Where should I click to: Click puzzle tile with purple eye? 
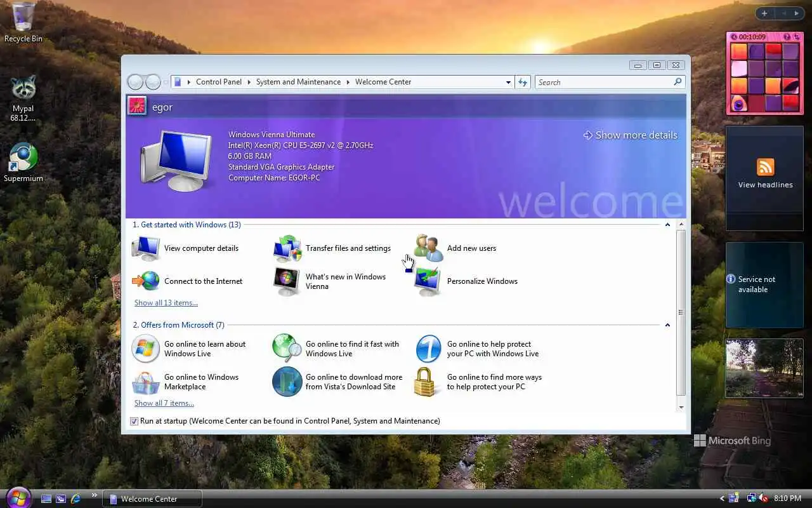coord(739,103)
